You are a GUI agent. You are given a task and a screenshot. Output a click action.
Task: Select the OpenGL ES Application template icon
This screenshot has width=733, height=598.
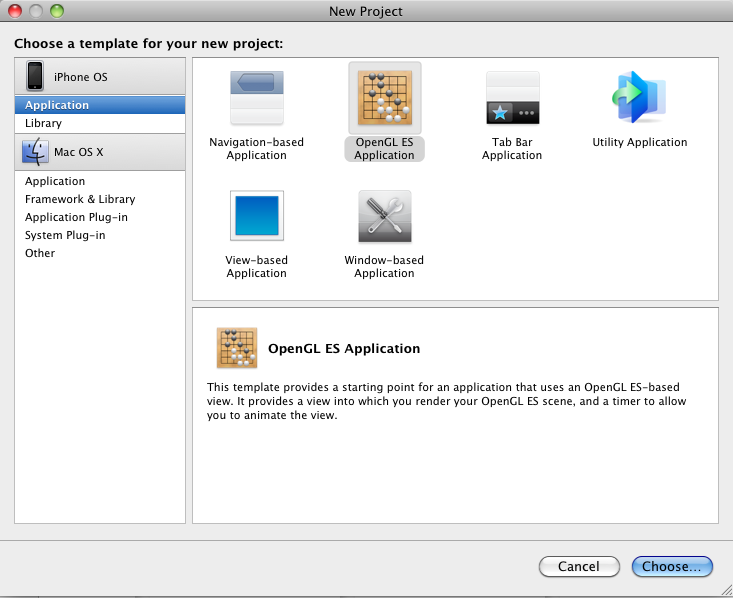[385, 98]
